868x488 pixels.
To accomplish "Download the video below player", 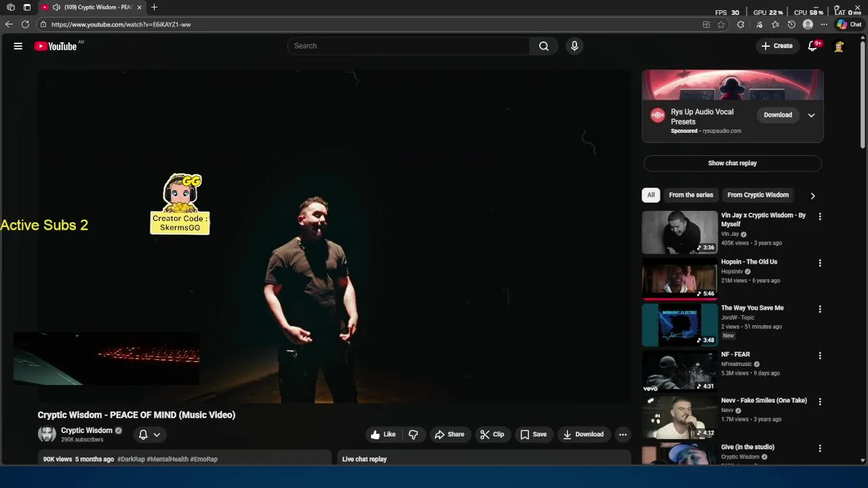I will tap(583, 434).
